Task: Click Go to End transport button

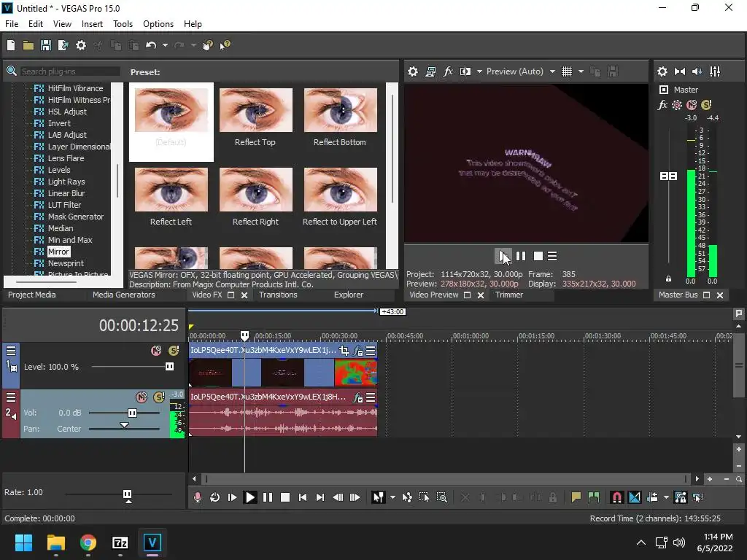Action: point(320,497)
